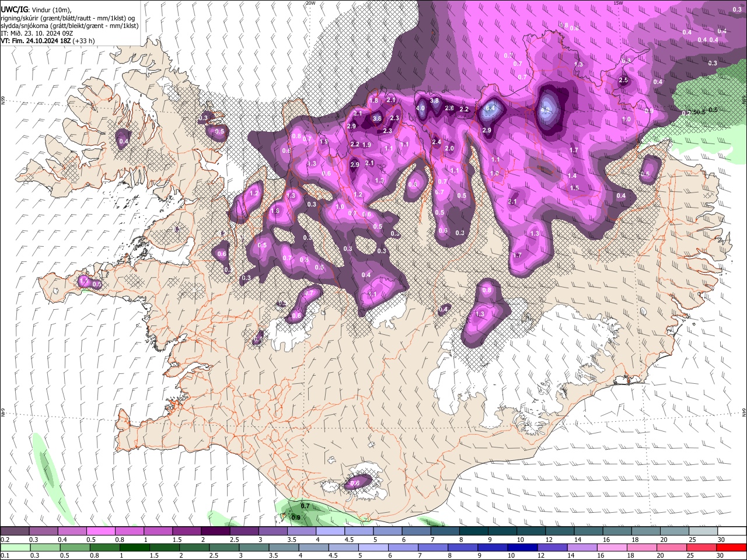Click the 20W longitude label
747x560 pixels.
(310, 3)
